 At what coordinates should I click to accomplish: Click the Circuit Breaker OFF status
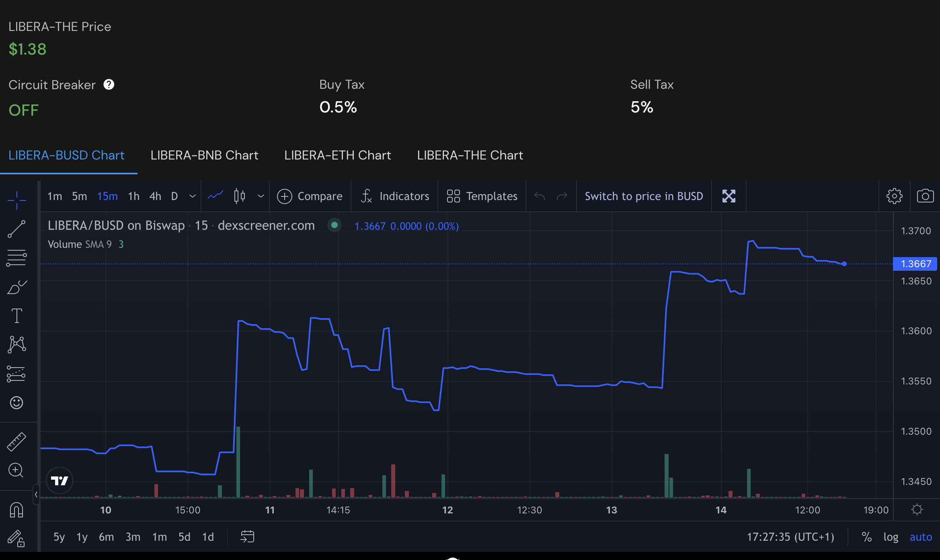(24, 110)
